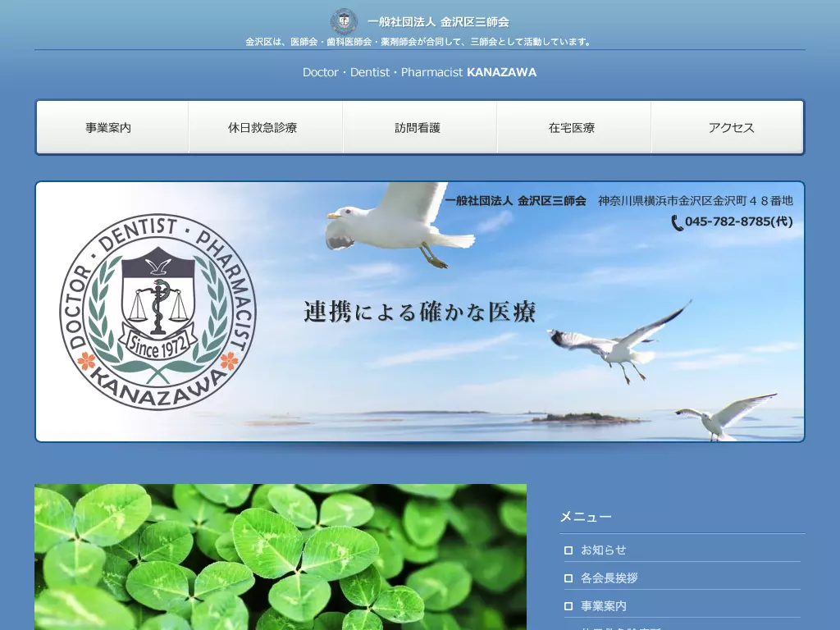Screen dimensions: 840x630
Task: Click the 連携による確かな医療 banner slogan
Action: (420, 312)
